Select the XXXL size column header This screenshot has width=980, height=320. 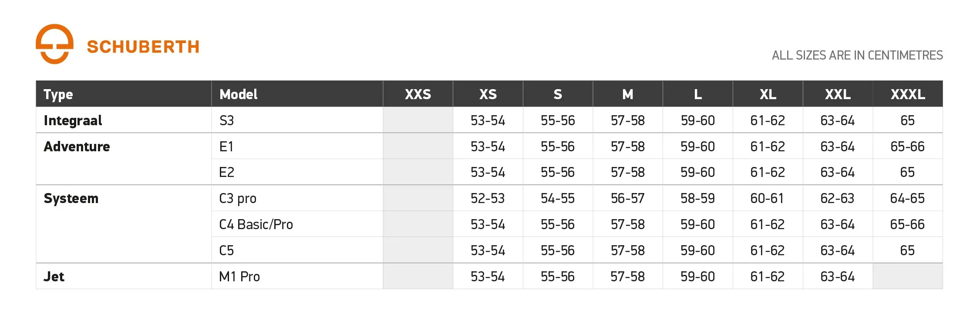[907, 94]
